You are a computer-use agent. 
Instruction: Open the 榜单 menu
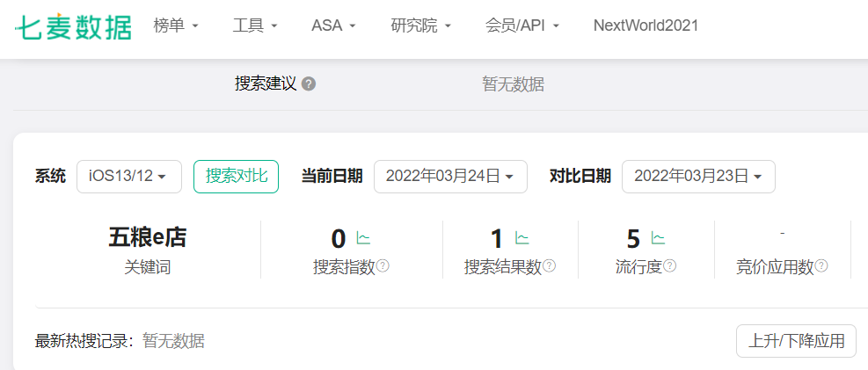pos(176,26)
